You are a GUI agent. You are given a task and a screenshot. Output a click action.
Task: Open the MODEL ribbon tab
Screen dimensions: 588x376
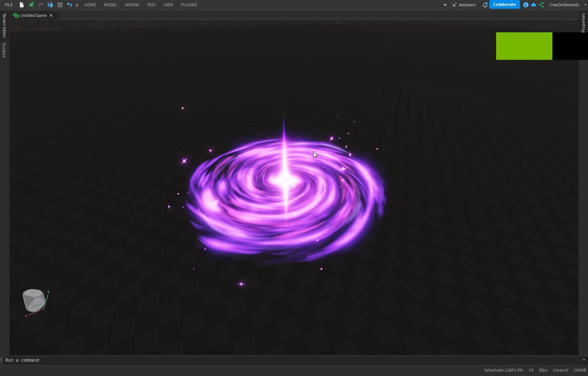[110, 5]
